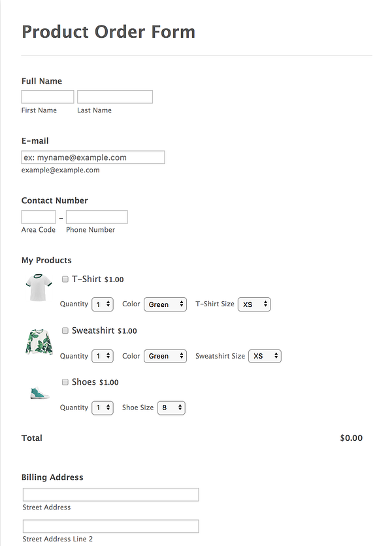Viewport: 392px width, 546px height.
Task: Expand the T-Shirt Size dropdown
Action: click(x=254, y=304)
